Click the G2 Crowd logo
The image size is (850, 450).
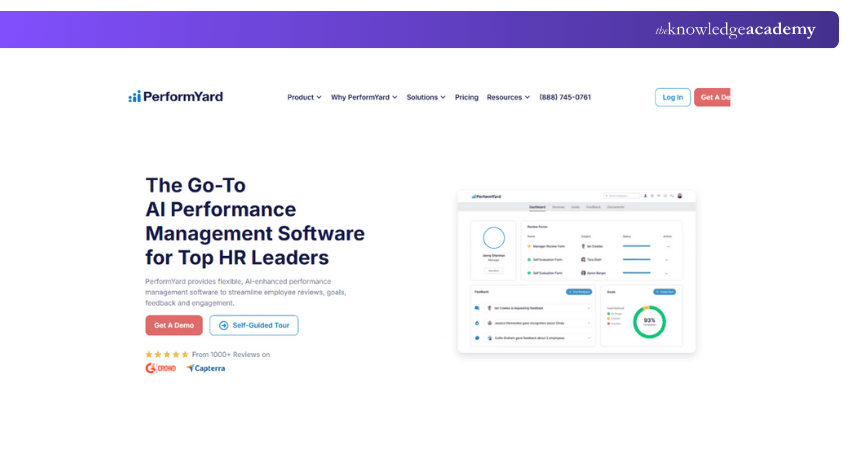pyautogui.click(x=160, y=368)
